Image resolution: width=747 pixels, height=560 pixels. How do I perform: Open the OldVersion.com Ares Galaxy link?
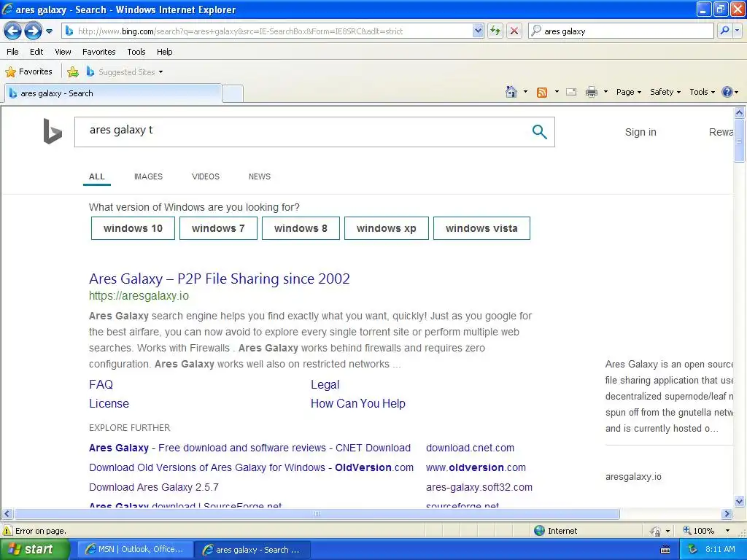pos(251,467)
